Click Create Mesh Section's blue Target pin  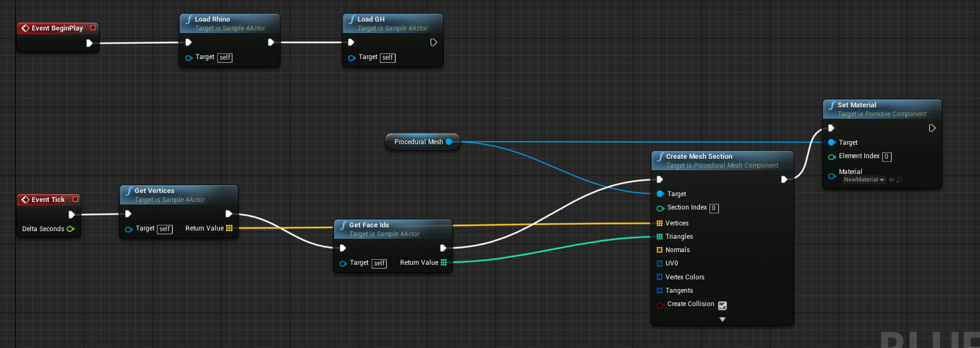tap(661, 194)
